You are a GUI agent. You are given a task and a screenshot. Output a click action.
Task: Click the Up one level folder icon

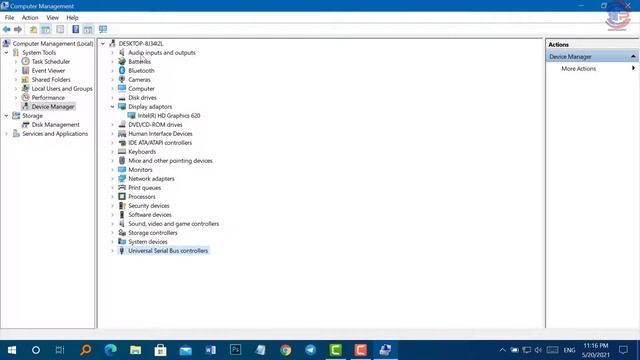pyautogui.click(x=33, y=29)
